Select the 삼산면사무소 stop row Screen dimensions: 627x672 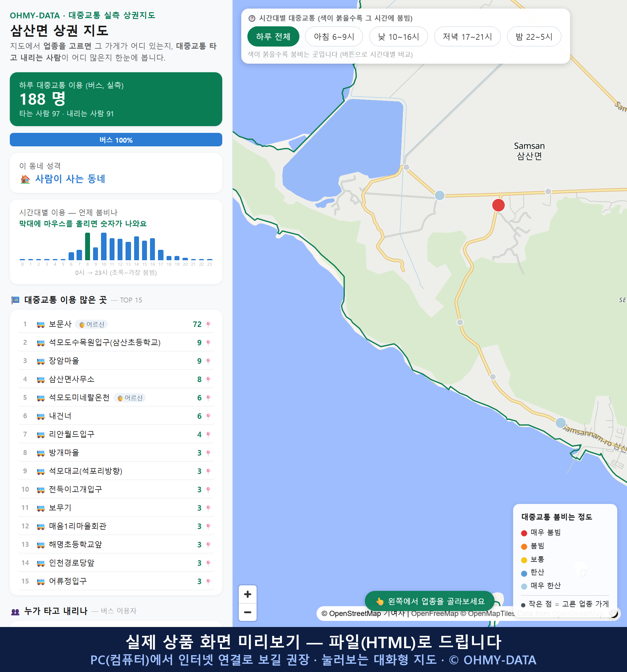pyautogui.click(x=116, y=379)
